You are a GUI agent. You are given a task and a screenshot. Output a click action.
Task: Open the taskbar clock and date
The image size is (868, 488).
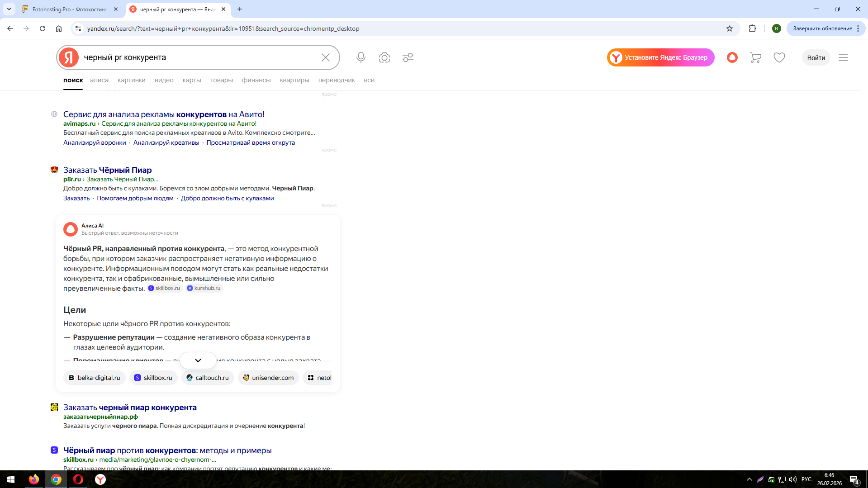click(x=829, y=479)
